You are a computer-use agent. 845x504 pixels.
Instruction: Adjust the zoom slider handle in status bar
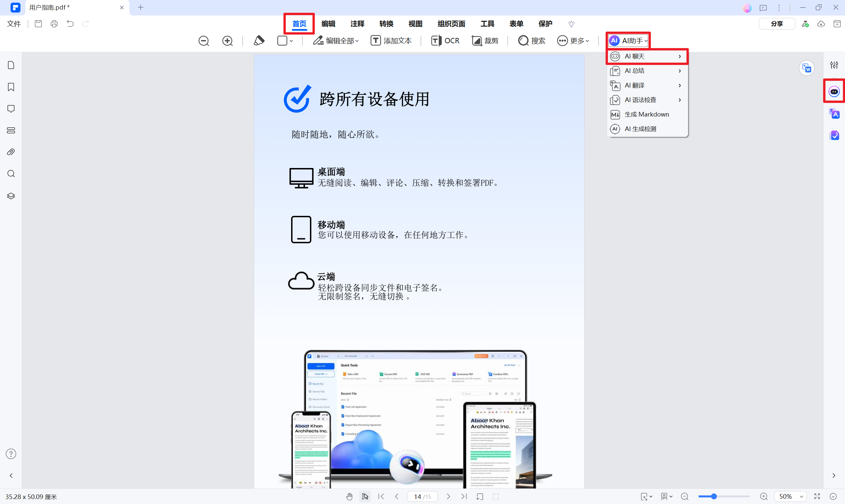pyautogui.click(x=714, y=496)
